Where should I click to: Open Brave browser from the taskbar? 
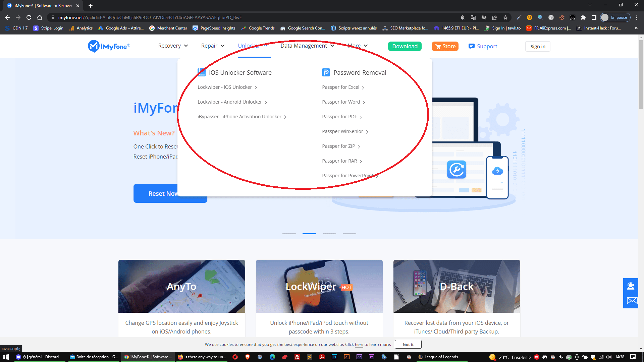click(x=248, y=357)
